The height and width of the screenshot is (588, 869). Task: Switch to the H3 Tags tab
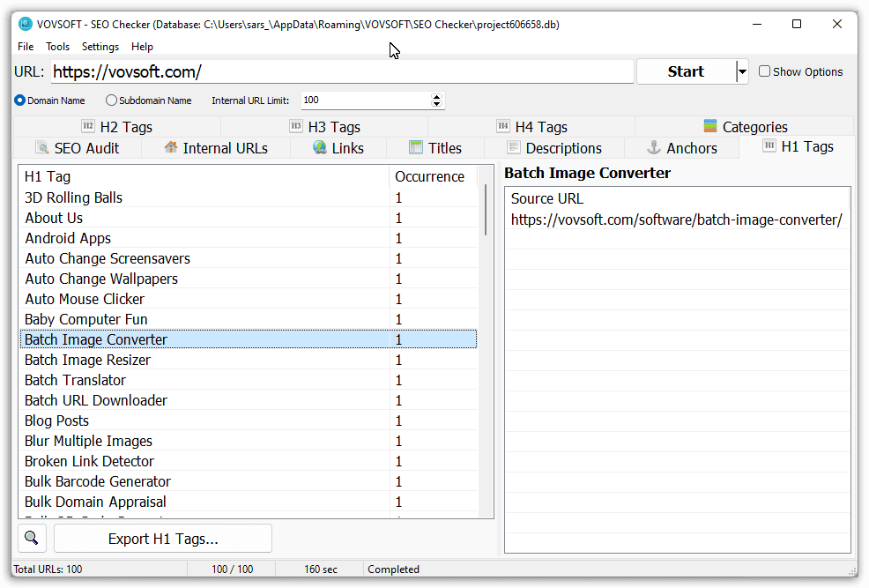(x=324, y=126)
